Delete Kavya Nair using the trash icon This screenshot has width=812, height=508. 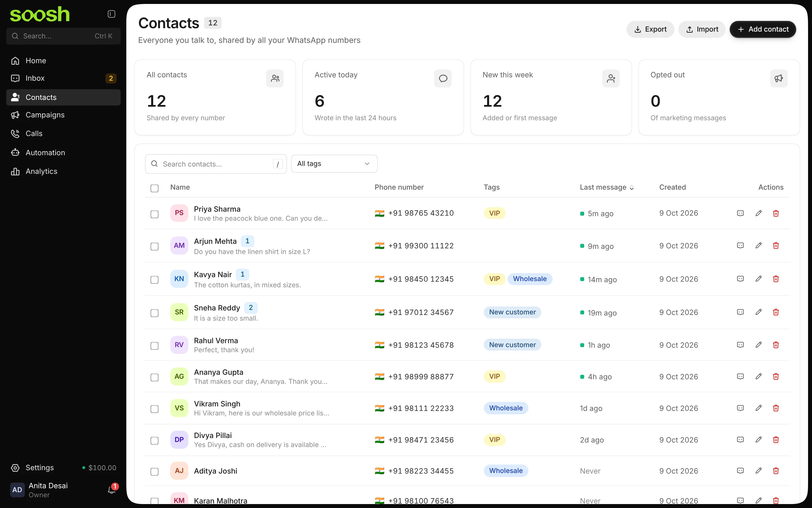coord(776,279)
